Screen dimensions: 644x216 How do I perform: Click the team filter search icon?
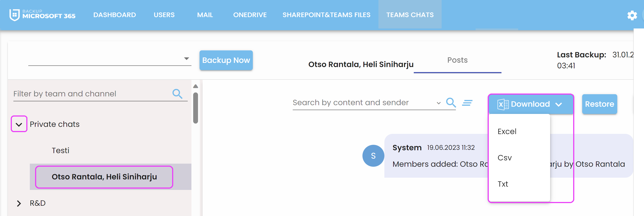pyautogui.click(x=177, y=94)
